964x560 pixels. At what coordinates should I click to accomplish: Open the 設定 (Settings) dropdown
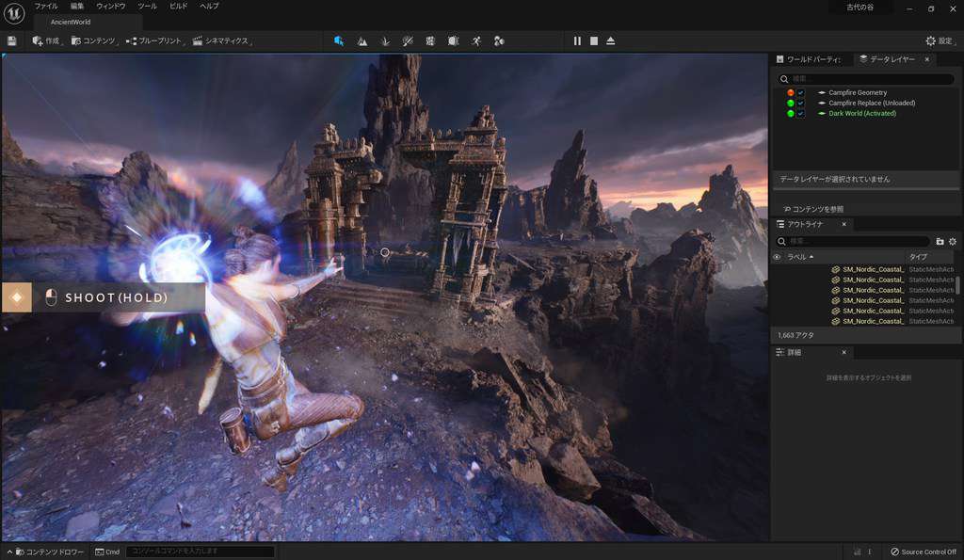(x=940, y=41)
